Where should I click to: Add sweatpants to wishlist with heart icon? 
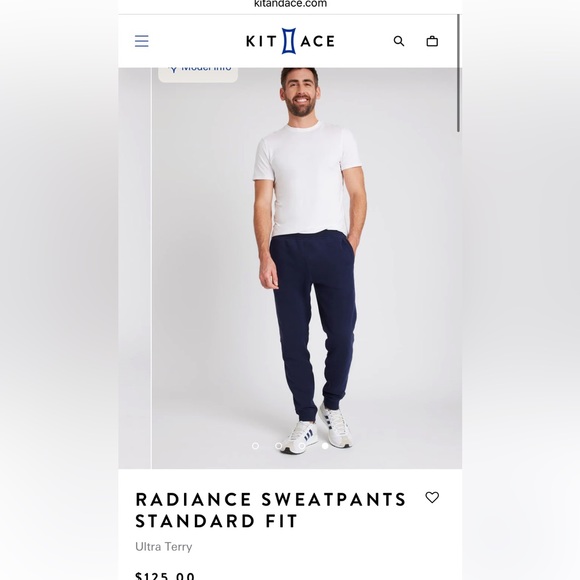432,498
